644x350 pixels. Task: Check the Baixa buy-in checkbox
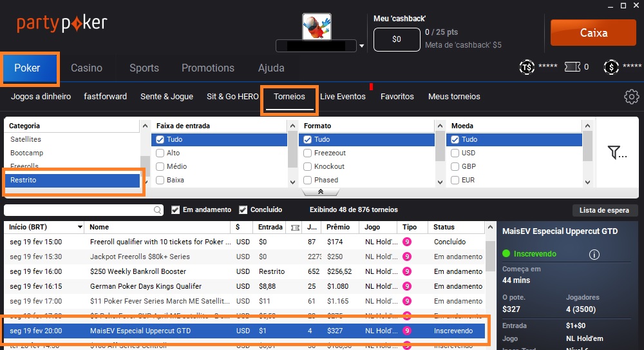click(160, 180)
